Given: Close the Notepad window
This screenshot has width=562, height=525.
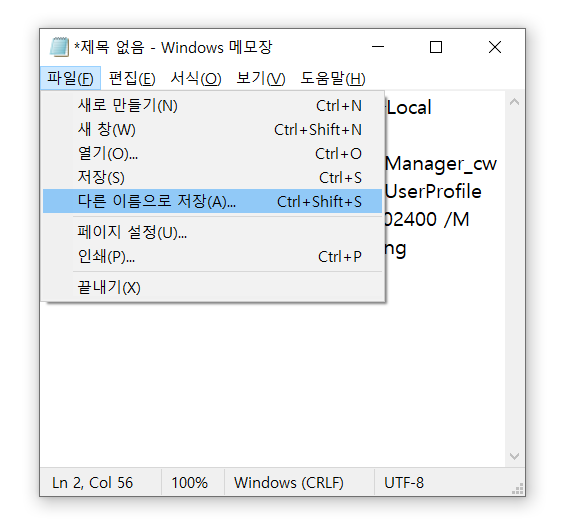Looking at the screenshot, I should [495, 47].
